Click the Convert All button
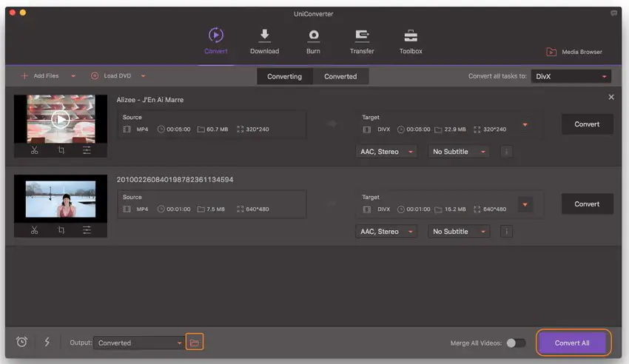This screenshot has height=364, width=629. point(572,343)
